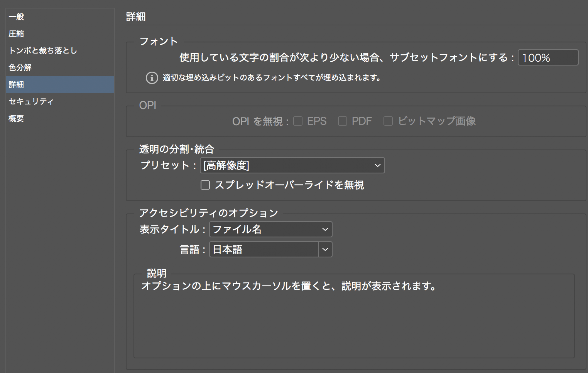Open the セキュリティ settings category
Viewport: 588px width, 373px height.
pyautogui.click(x=60, y=101)
